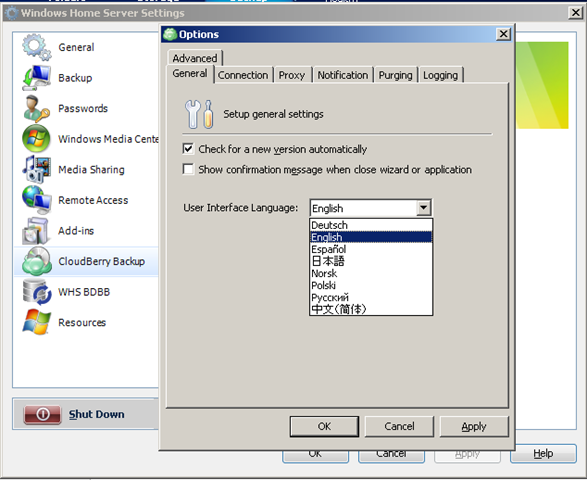Screen dimensions: 587x480
Task: Click Apply in the Options dialog
Action: pos(474,426)
